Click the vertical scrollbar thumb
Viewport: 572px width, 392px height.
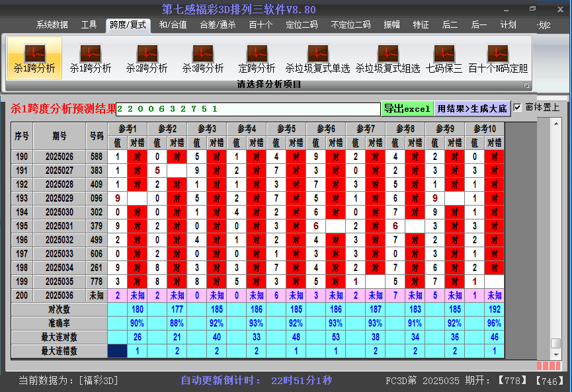click(x=556, y=344)
